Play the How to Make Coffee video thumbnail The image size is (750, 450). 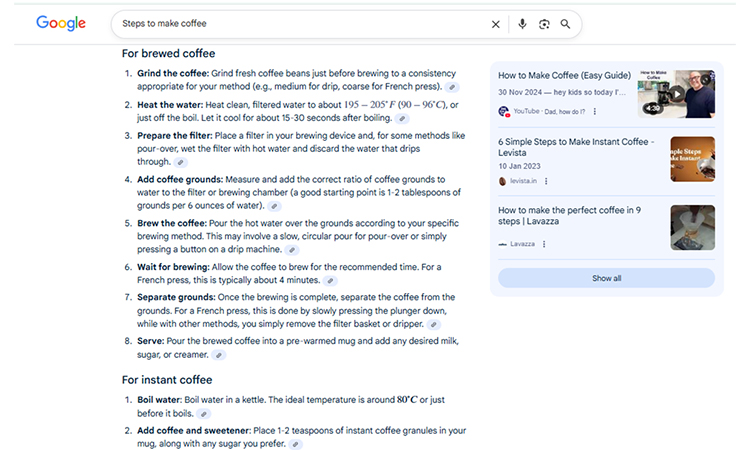[677, 94]
